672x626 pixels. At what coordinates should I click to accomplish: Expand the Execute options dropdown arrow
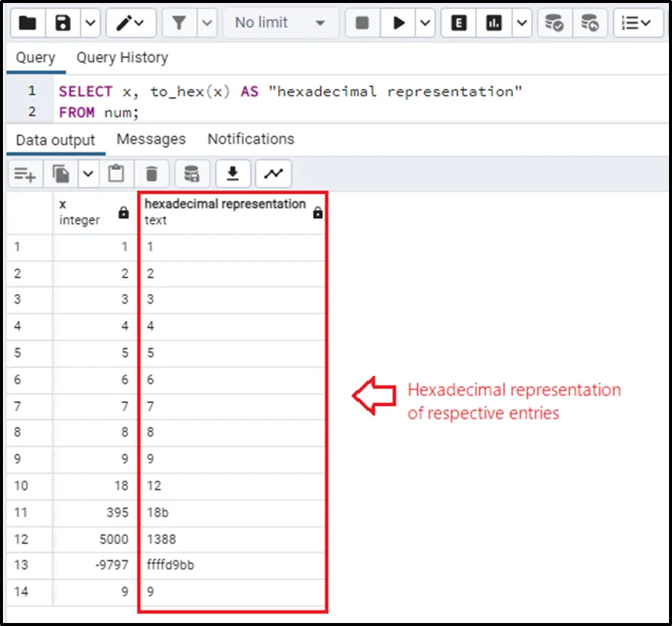coord(425,23)
